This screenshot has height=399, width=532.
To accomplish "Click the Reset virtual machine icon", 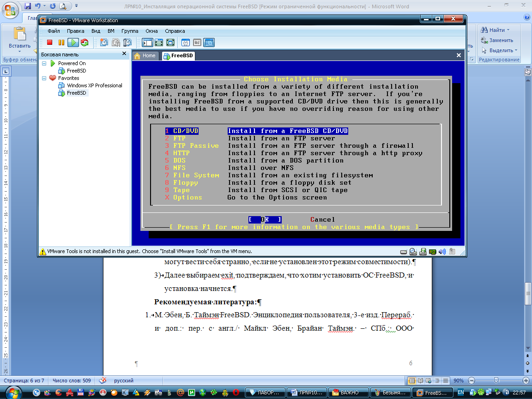I will pos(85,42).
